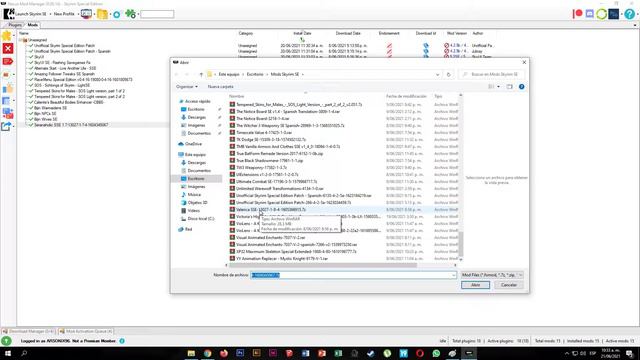The width and height of the screenshot is (640, 360).
Task: Open the Mod Activation Queue bottom tab
Action: pyautogui.click(x=86, y=331)
